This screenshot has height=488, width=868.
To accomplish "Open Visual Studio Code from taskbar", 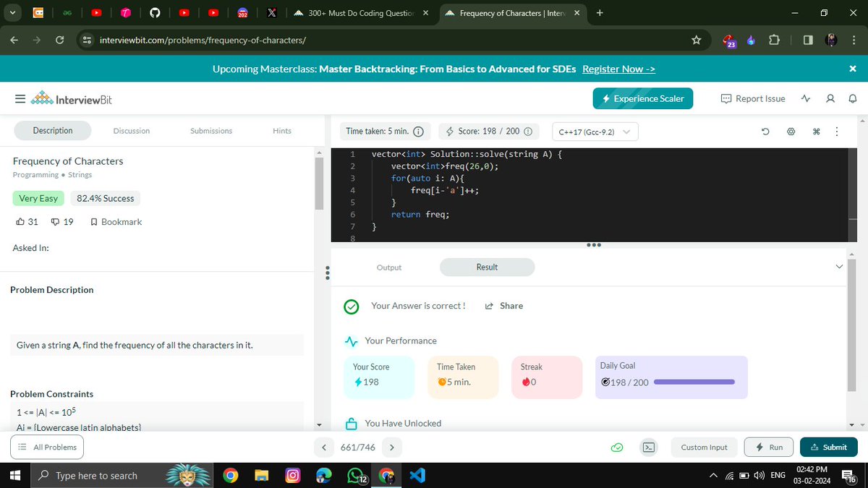I will pyautogui.click(x=417, y=476).
